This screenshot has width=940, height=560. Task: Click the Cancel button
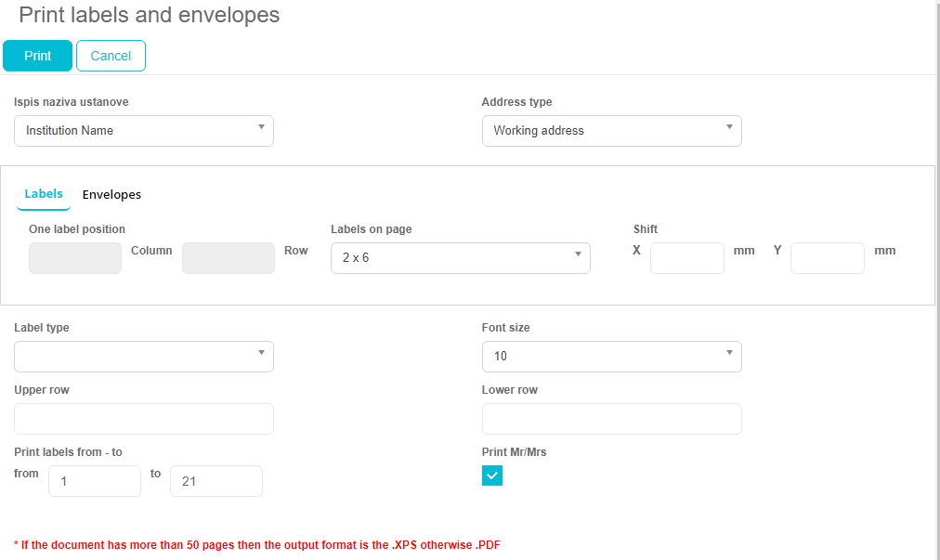(x=111, y=56)
